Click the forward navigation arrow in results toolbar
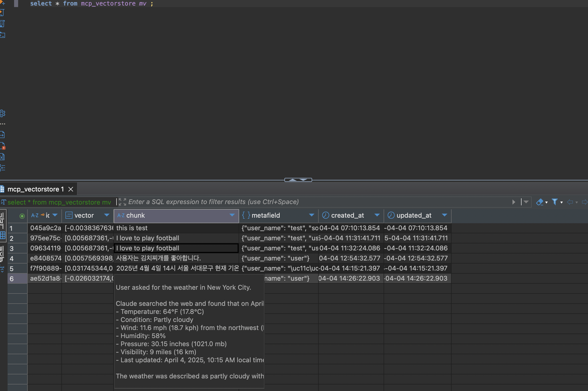This screenshot has width=588, height=391. tap(585, 202)
